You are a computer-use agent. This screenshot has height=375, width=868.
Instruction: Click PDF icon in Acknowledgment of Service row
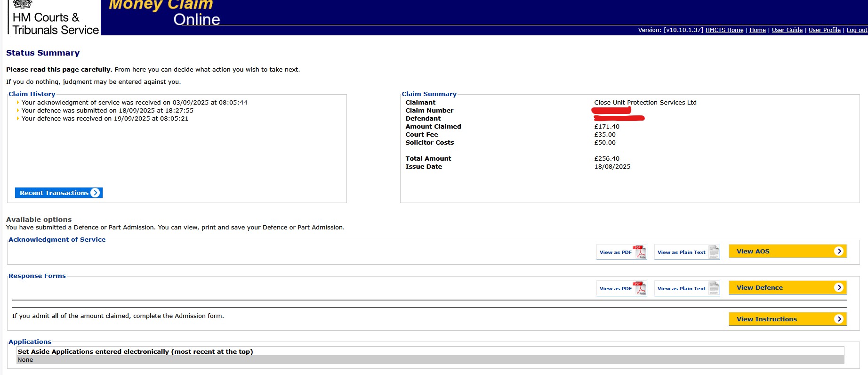click(640, 252)
